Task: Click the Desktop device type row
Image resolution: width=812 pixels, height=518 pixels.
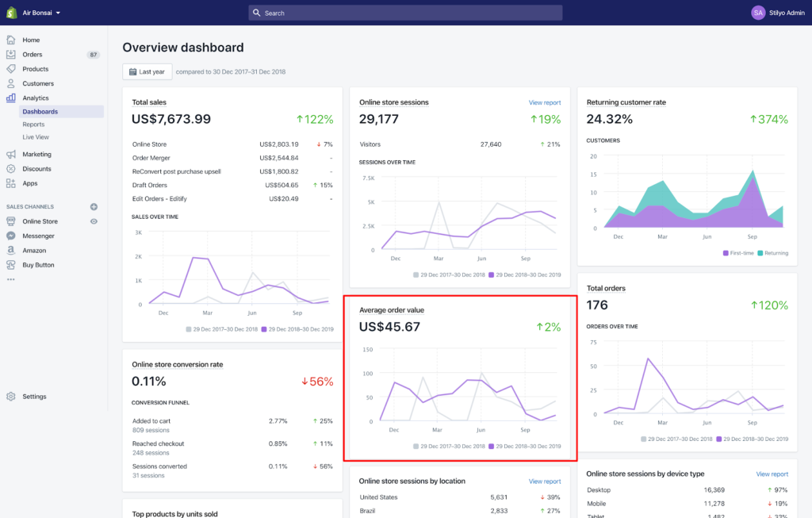Action: (688, 490)
